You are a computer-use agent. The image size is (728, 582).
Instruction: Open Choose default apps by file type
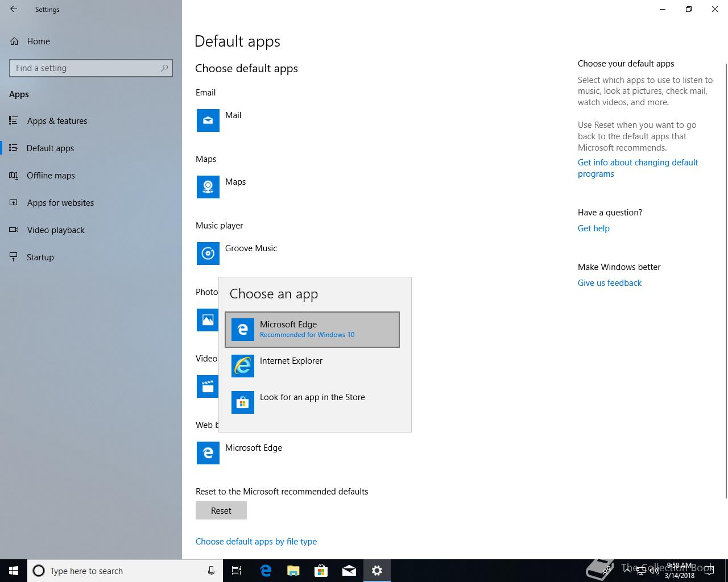(x=256, y=542)
